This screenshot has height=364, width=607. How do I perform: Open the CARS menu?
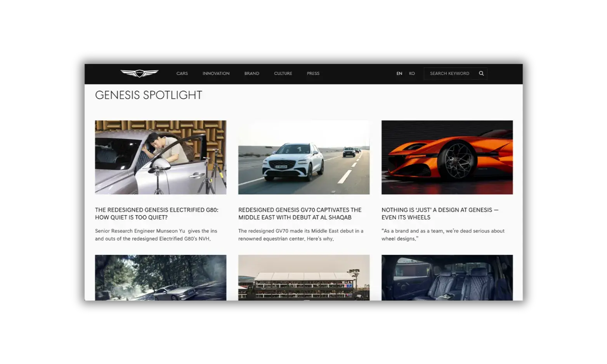tap(182, 73)
